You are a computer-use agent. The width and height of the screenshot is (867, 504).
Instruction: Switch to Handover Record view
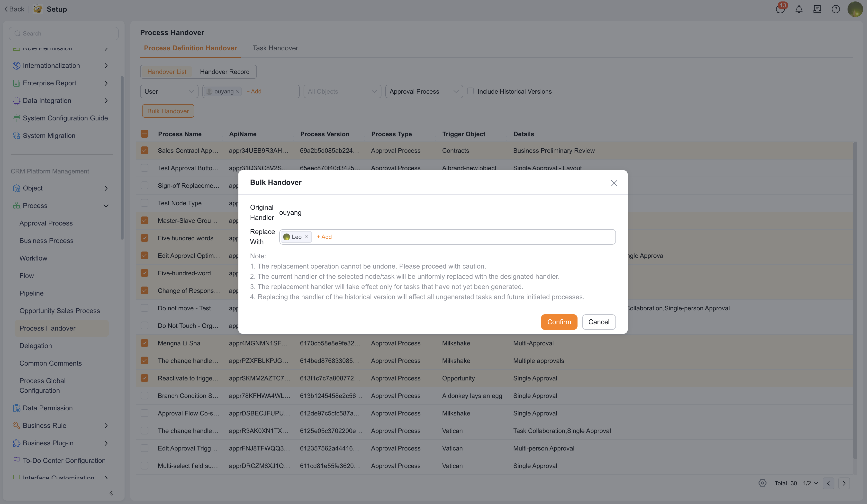(x=225, y=72)
